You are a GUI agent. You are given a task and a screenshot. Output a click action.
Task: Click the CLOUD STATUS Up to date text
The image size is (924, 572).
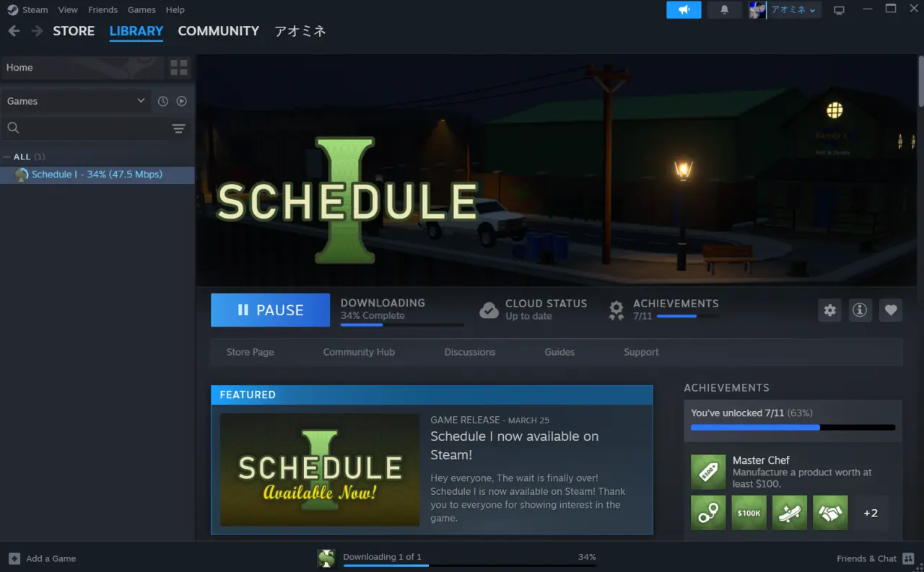click(546, 310)
